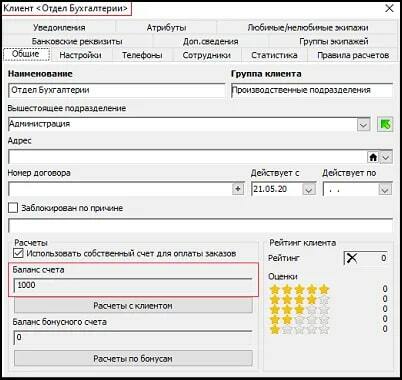The height and width of the screenshot is (380, 402).
Task: Go to the Банковские реквизиты tab
Action: pyautogui.click(x=77, y=41)
